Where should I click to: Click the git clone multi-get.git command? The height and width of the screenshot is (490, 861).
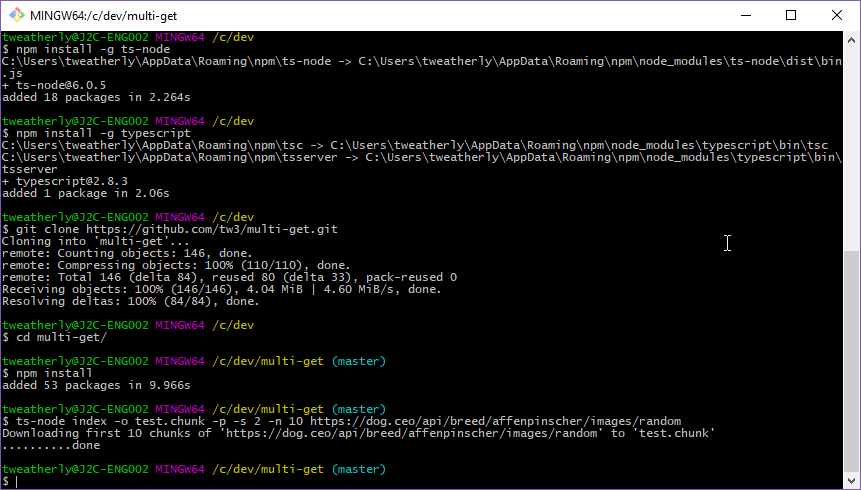tap(177, 229)
